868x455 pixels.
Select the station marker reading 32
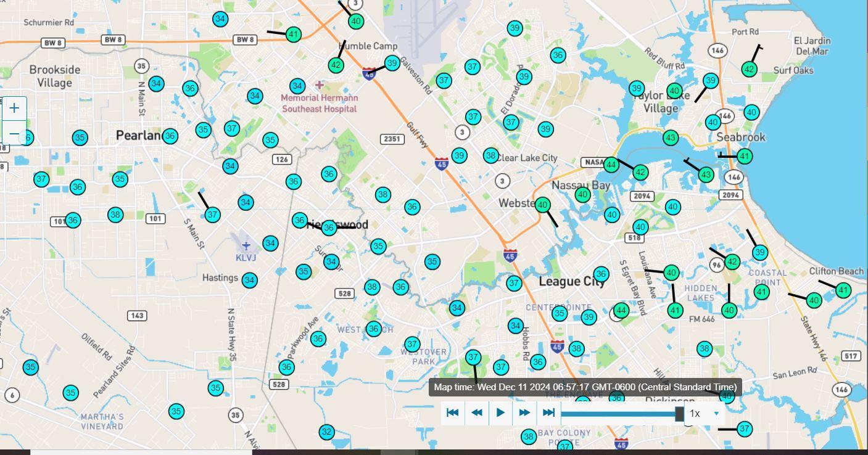327,432
